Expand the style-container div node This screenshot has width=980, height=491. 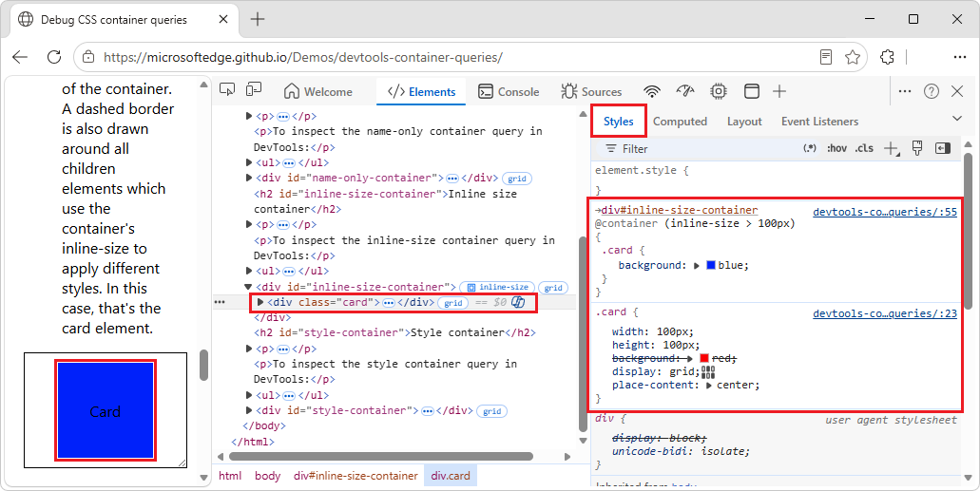tap(249, 411)
